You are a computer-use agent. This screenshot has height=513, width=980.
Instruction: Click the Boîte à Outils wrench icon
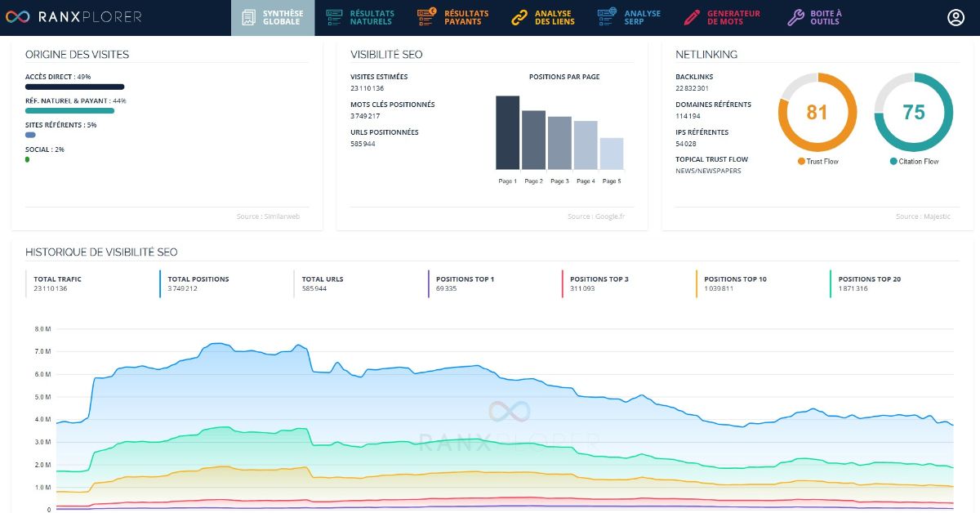pos(795,17)
